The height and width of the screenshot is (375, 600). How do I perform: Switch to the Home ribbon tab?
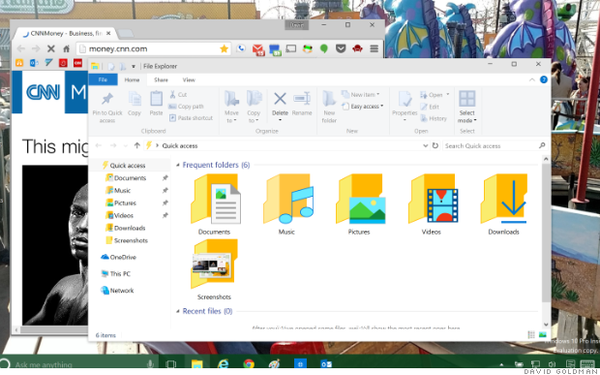(x=132, y=80)
